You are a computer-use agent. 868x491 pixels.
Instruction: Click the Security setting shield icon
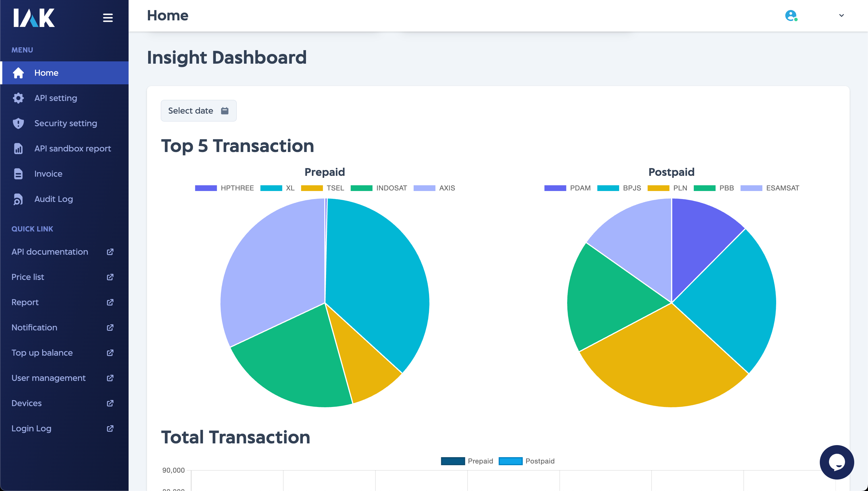point(18,123)
